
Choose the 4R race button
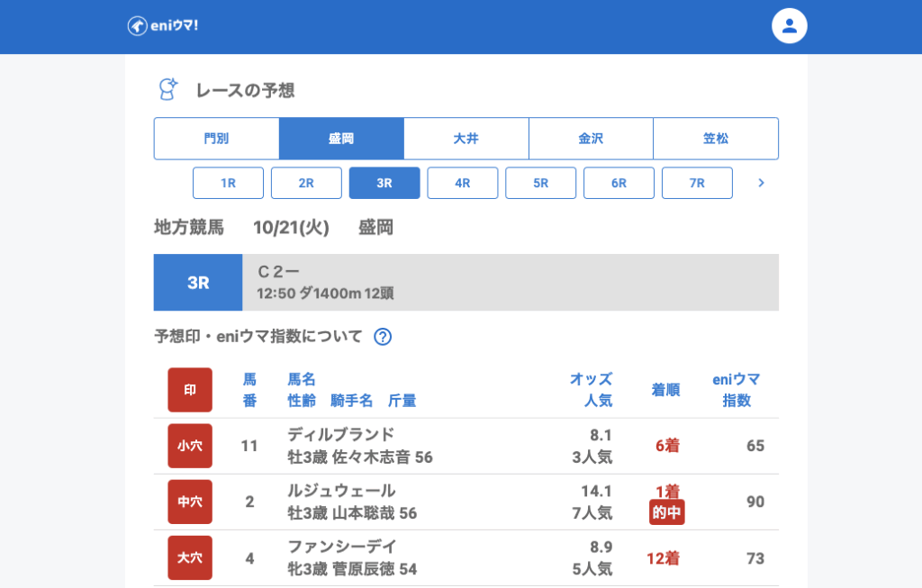pyautogui.click(x=463, y=183)
